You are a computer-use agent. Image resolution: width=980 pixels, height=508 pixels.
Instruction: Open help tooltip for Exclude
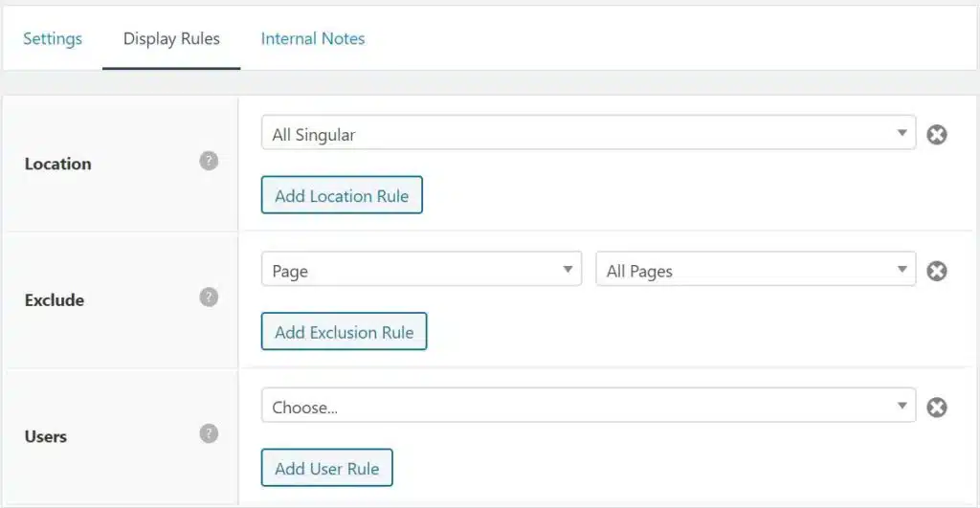tap(209, 297)
